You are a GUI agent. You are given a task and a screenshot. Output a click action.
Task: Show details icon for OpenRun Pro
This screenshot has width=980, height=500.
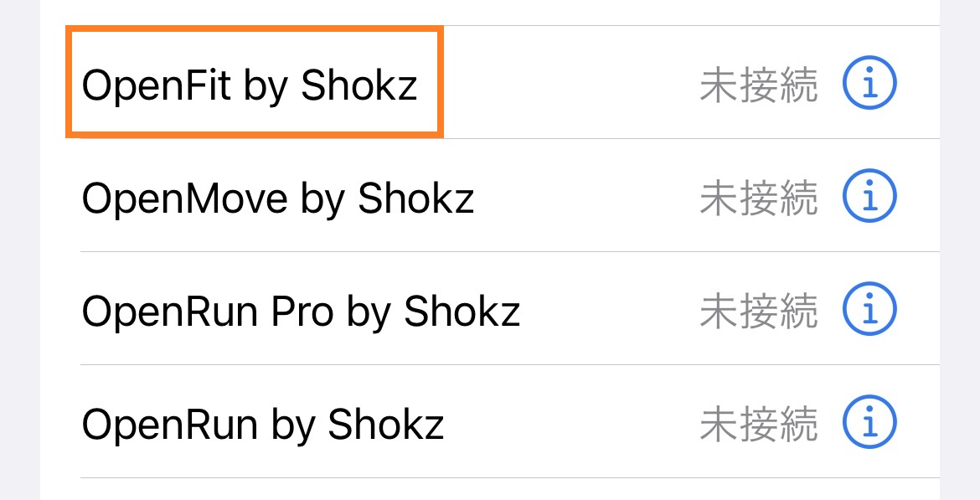click(x=869, y=310)
